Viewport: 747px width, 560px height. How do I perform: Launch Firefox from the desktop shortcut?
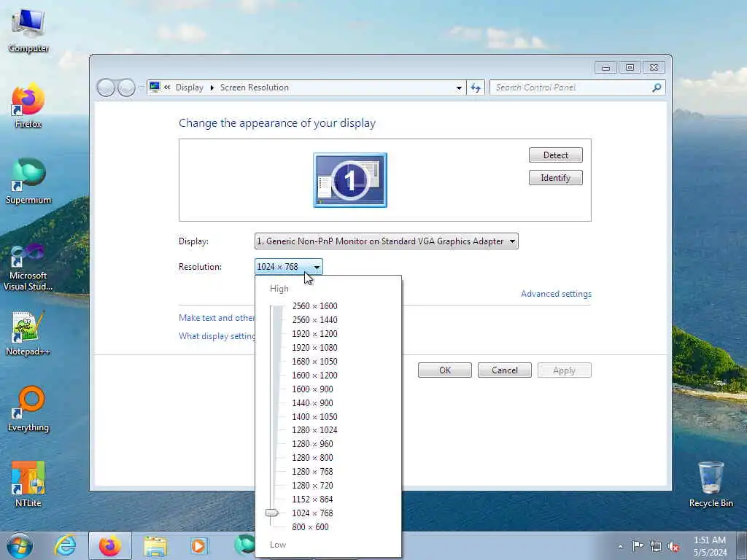[28, 106]
